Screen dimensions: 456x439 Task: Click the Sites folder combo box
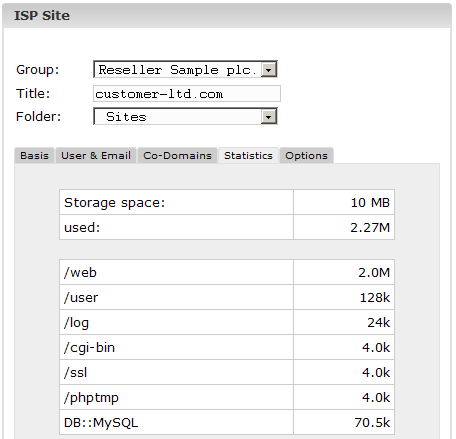point(185,116)
